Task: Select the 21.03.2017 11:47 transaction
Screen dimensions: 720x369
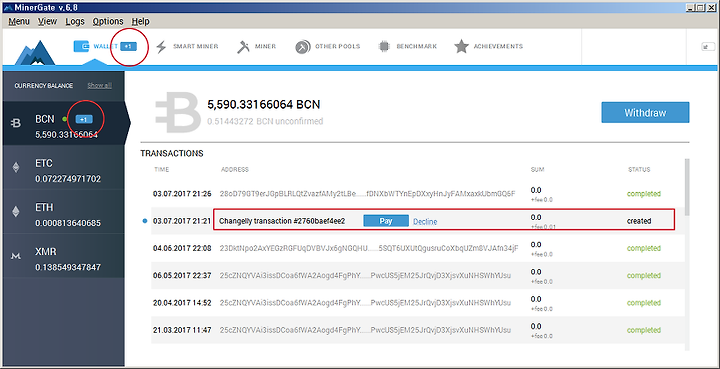Action: (417, 330)
